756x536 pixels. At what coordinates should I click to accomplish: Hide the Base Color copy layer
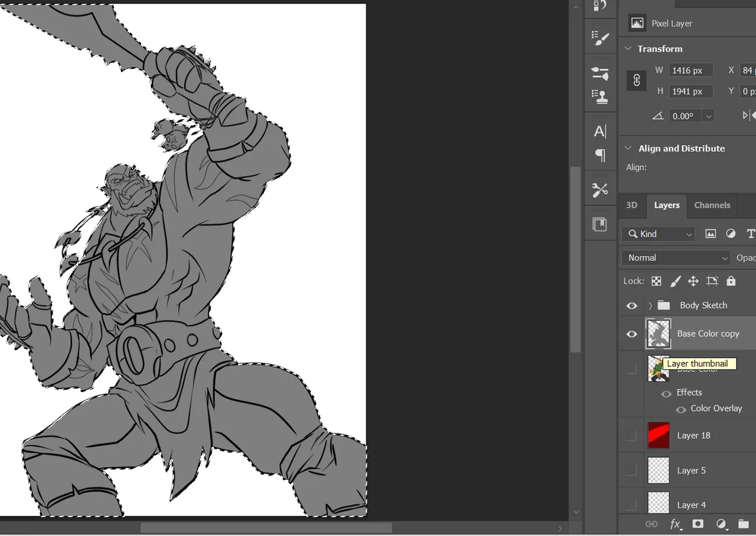pos(632,334)
